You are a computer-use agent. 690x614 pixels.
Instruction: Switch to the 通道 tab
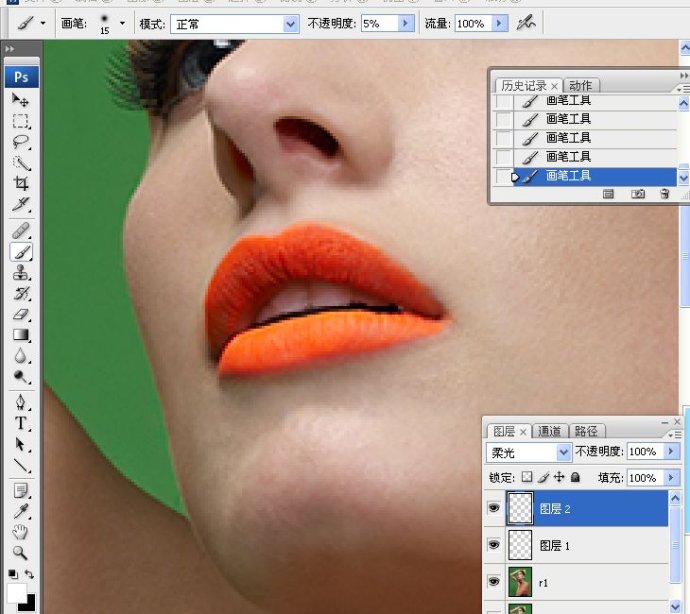[549, 431]
